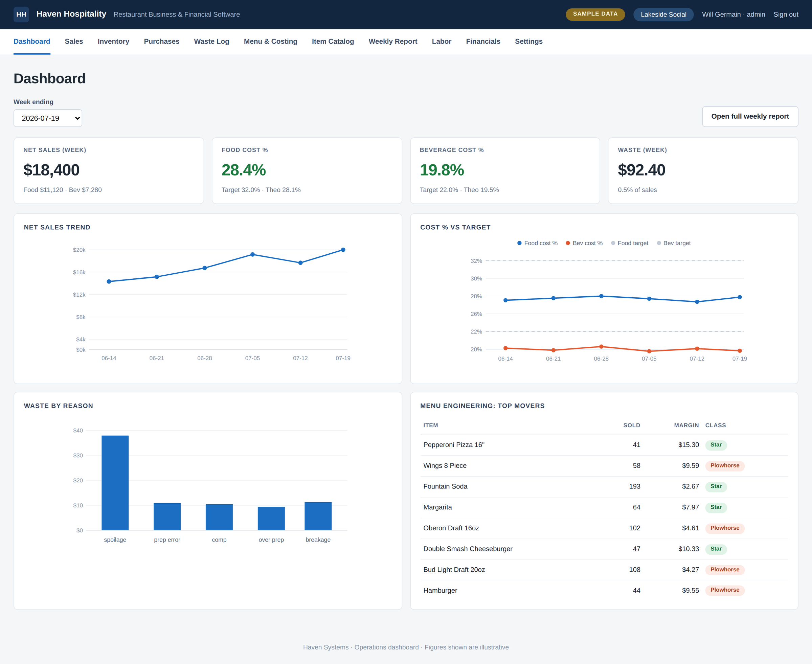Click Target 32.0% · Theo 28.1% text
Screen dimensions: 812x664
(x=261, y=190)
